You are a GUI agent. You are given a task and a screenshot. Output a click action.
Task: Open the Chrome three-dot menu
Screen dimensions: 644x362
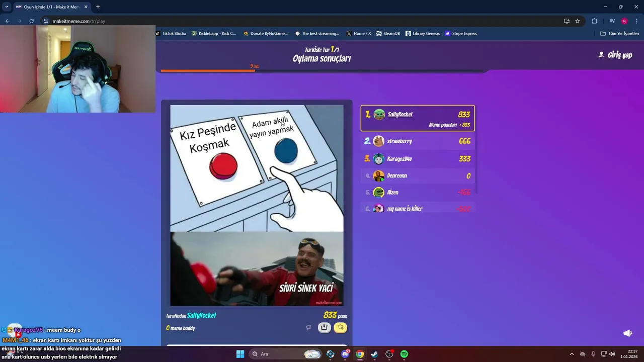(x=637, y=21)
